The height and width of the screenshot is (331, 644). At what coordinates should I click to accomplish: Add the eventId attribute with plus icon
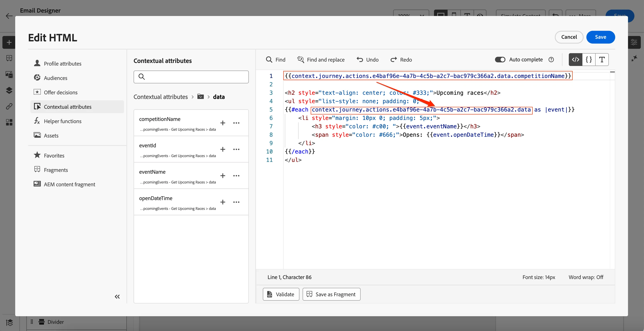pos(223,149)
